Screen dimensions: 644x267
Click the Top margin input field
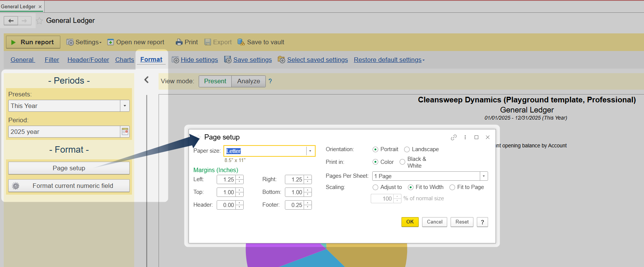tap(226, 192)
